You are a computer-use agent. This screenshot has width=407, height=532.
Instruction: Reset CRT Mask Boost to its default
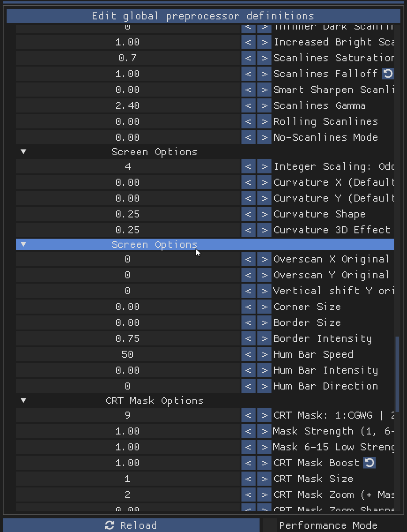click(369, 463)
